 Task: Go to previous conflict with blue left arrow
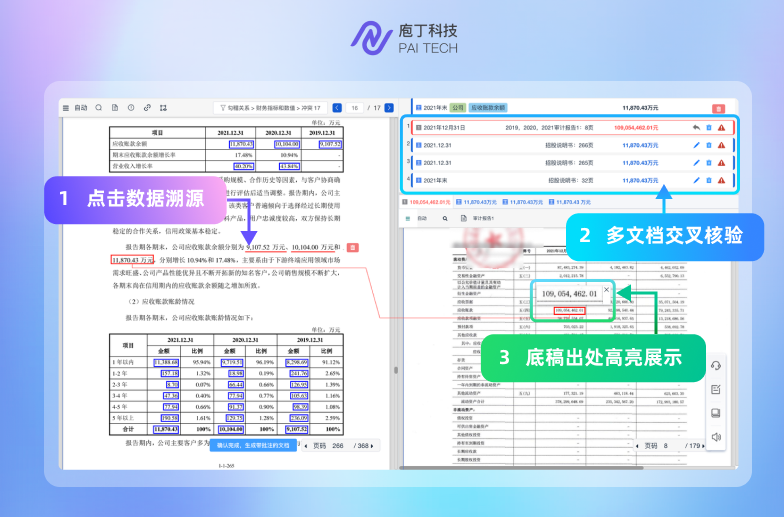pos(337,108)
